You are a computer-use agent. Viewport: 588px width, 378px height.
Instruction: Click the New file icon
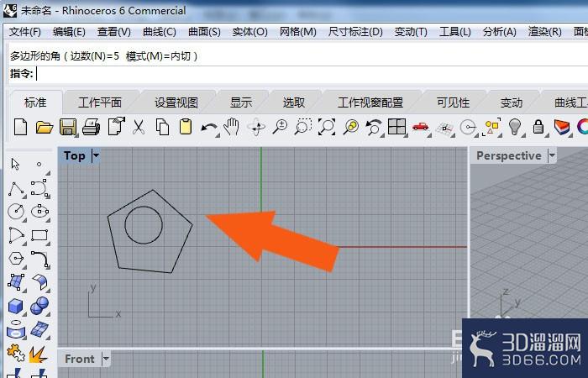coord(21,127)
